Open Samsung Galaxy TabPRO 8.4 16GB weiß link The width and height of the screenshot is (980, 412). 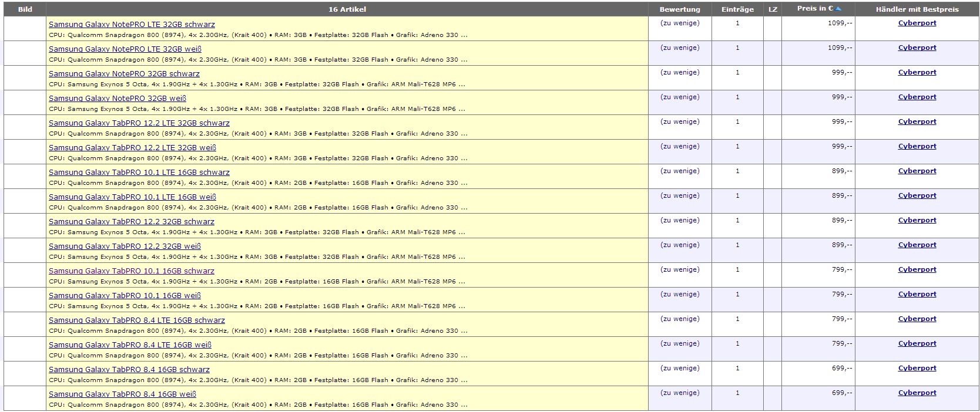point(122,394)
